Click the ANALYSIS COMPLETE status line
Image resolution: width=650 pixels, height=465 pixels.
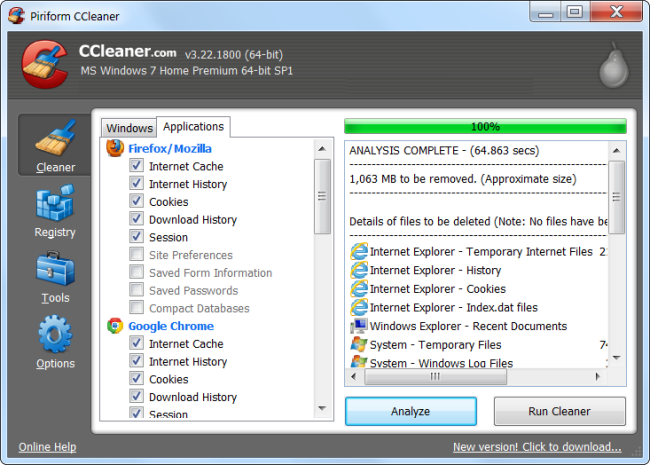point(444,150)
